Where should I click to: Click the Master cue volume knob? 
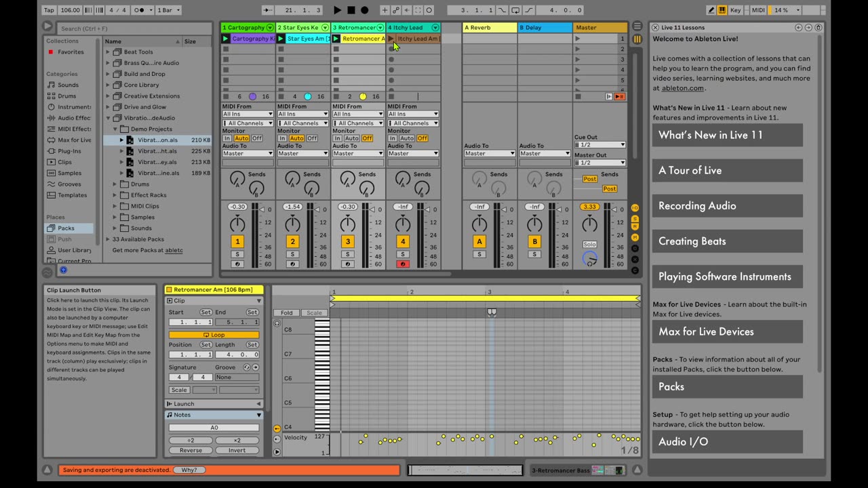pos(590,259)
